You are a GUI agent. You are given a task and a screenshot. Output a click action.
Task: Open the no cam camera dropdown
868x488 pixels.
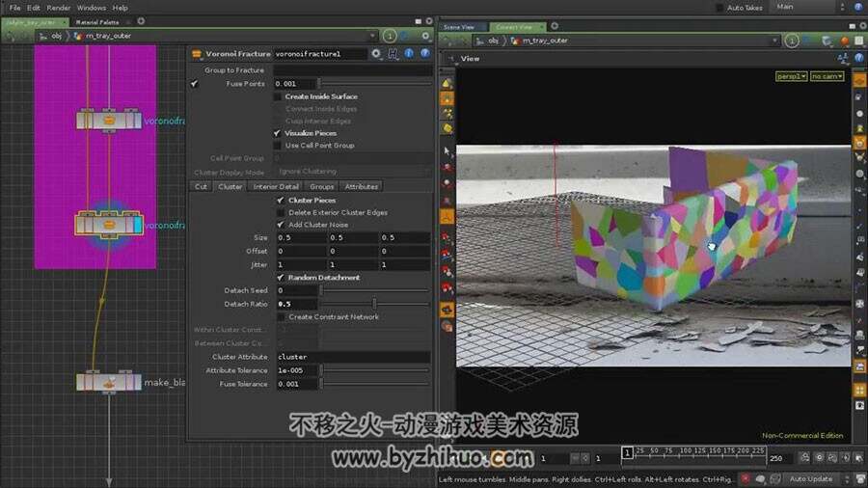click(x=827, y=76)
